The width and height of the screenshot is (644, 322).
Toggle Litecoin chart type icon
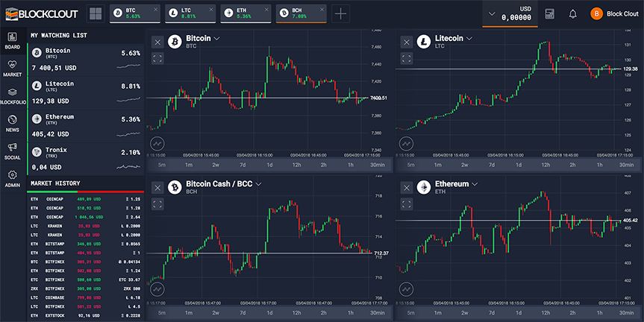tap(406, 144)
